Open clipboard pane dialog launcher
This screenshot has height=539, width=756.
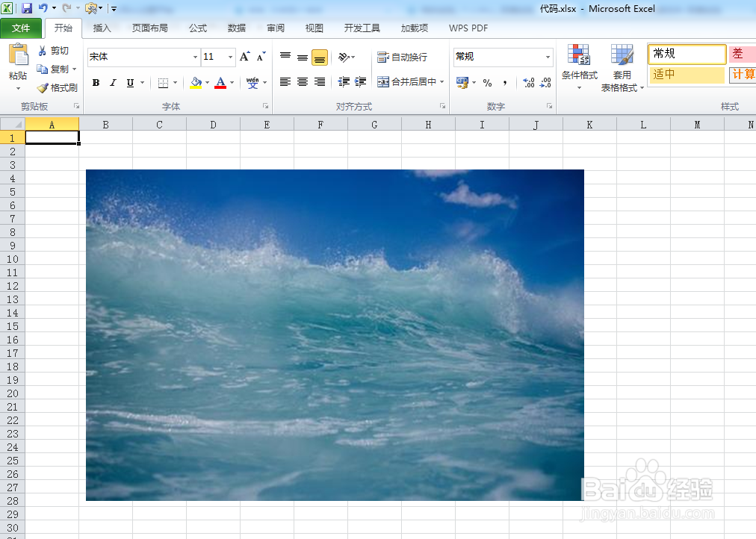click(76, 105)
